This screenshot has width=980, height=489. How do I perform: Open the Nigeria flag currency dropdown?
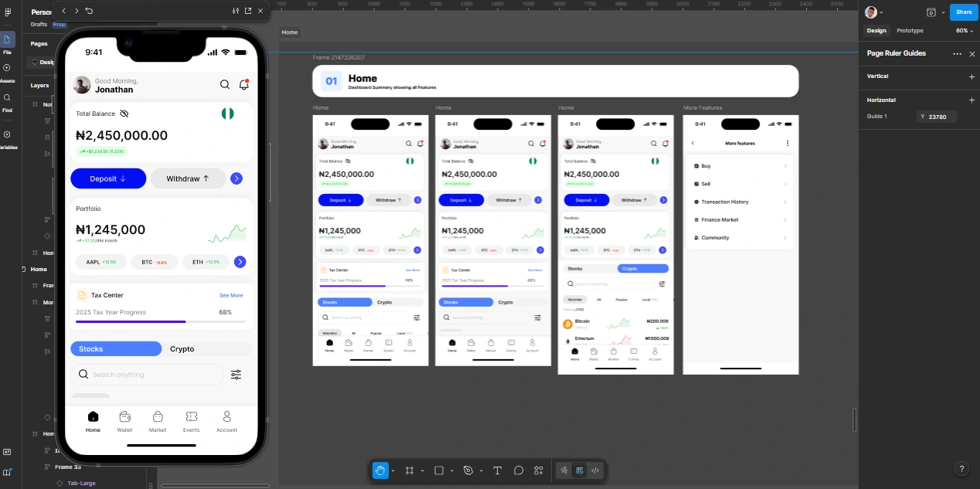(232, 114)
